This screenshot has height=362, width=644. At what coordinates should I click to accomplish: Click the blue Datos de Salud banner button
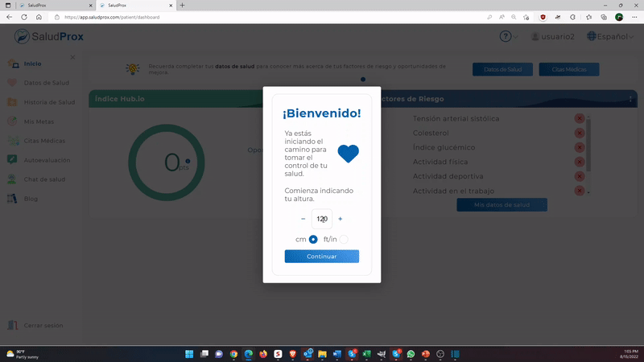(502, 69)
